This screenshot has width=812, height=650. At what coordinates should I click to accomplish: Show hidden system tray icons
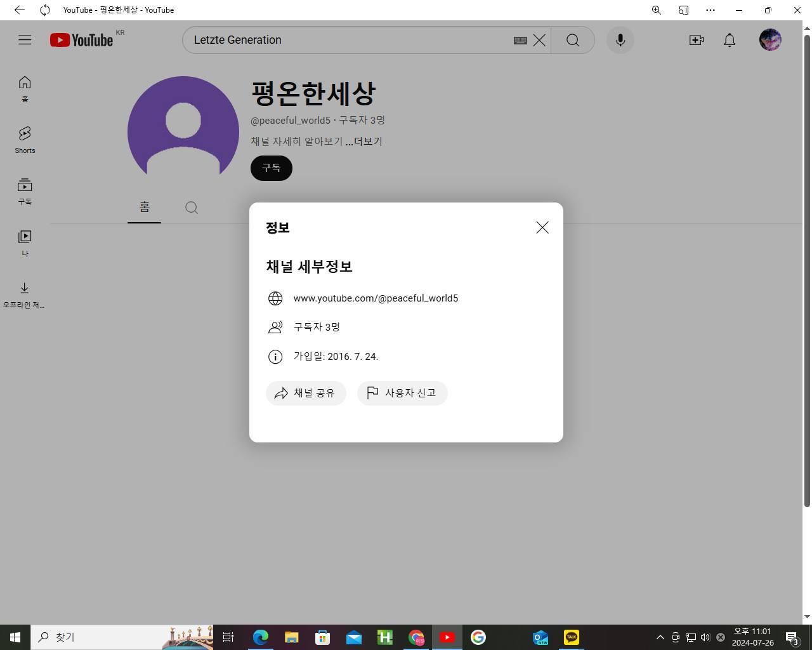click(660, 637)
